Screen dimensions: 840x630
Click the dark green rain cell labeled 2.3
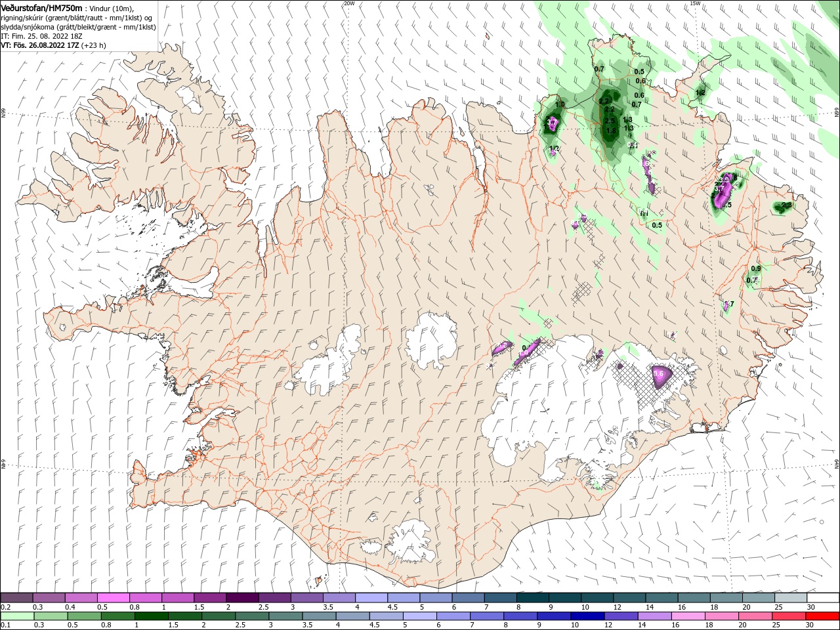pos(781,207)
